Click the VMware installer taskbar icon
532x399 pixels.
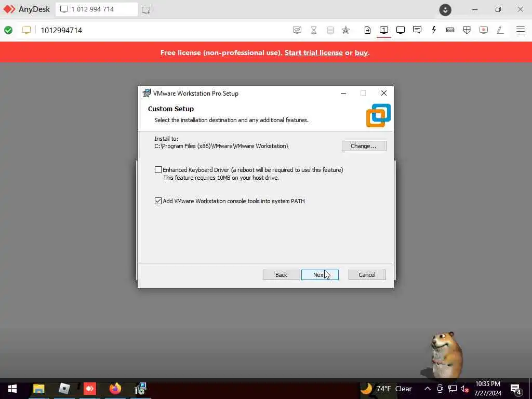click(140, 389)
